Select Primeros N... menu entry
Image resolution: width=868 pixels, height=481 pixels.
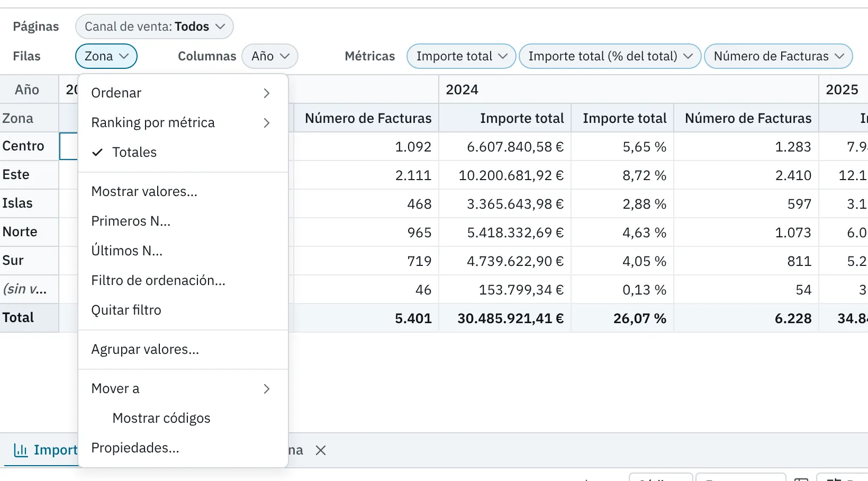[183, 221]
